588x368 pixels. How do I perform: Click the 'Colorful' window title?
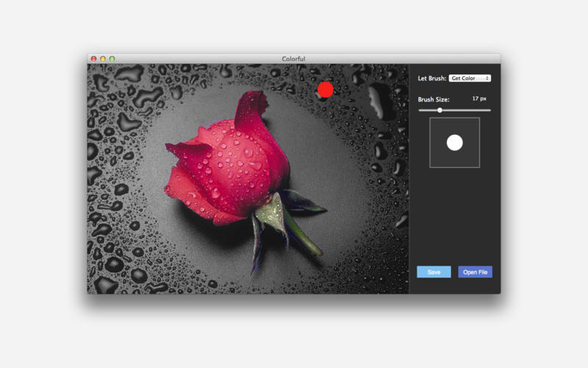[x=293, y=59]
